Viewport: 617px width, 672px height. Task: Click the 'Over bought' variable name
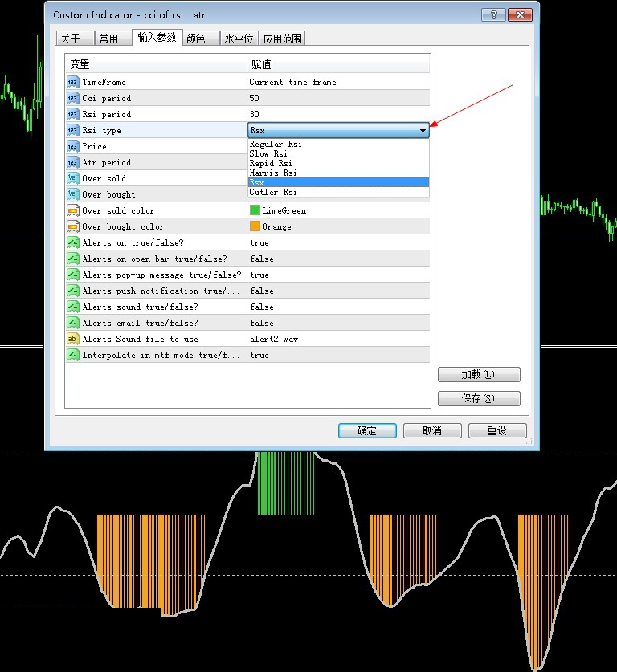click(109, 194)
